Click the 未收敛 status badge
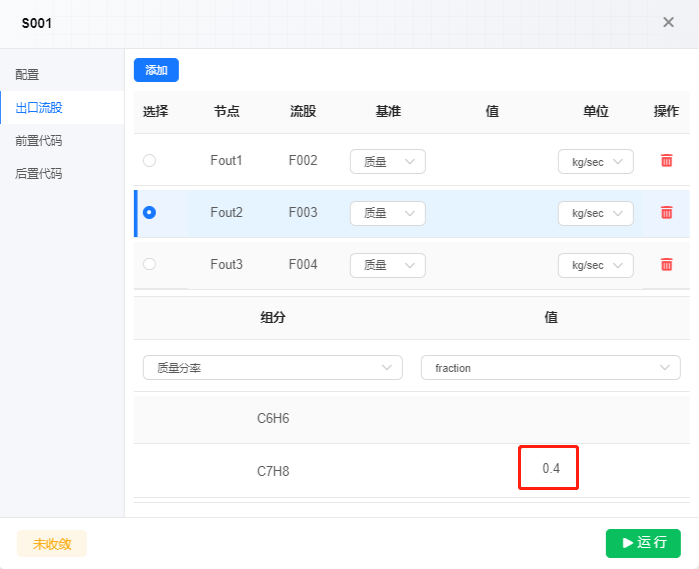 pyautogui.click(x=52, y=544)
